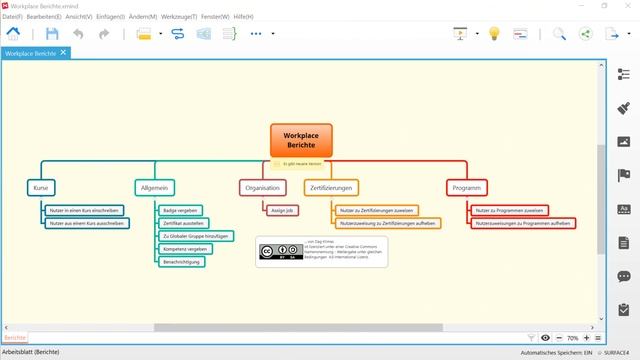Undo the last action

(x=78, y=34)
